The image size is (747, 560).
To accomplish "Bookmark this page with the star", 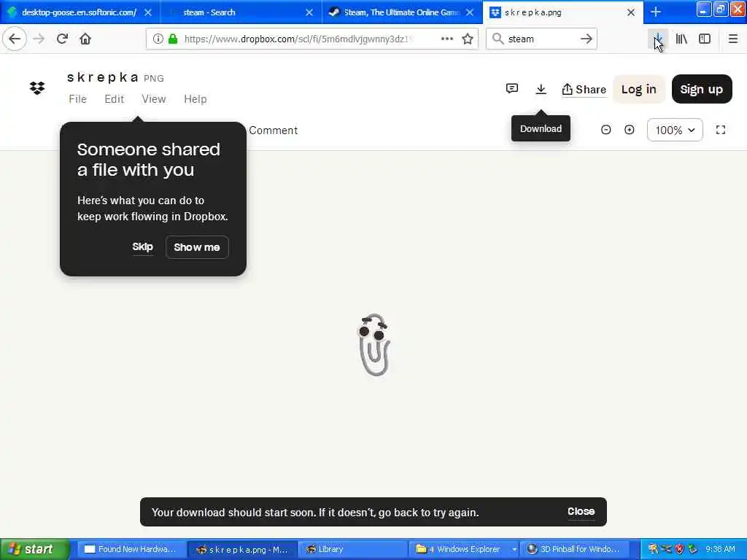I will coord(468,39).
